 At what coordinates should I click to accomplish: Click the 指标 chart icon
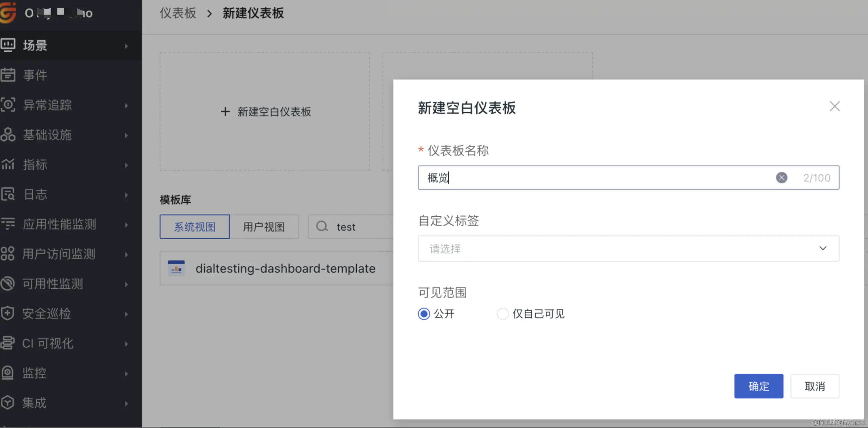[8, 164]
